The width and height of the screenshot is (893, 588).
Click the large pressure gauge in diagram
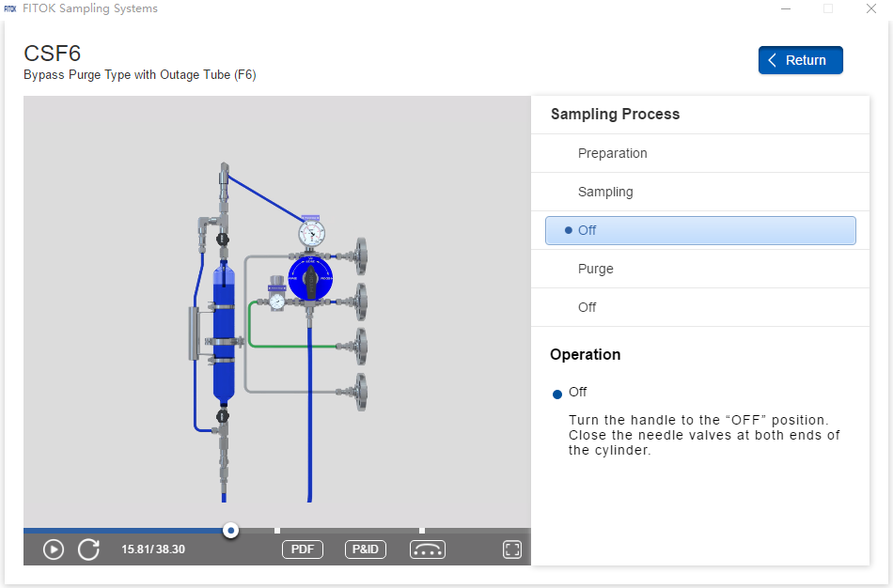(x=311, y=231)
